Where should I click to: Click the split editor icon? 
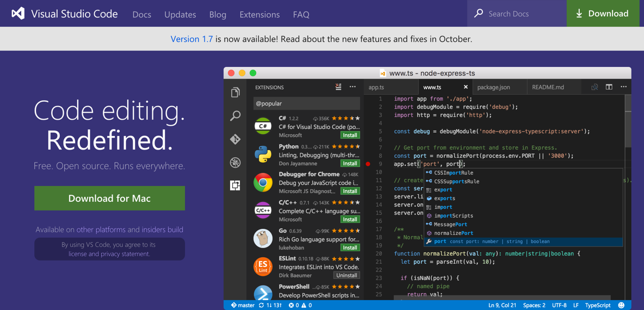609,87
